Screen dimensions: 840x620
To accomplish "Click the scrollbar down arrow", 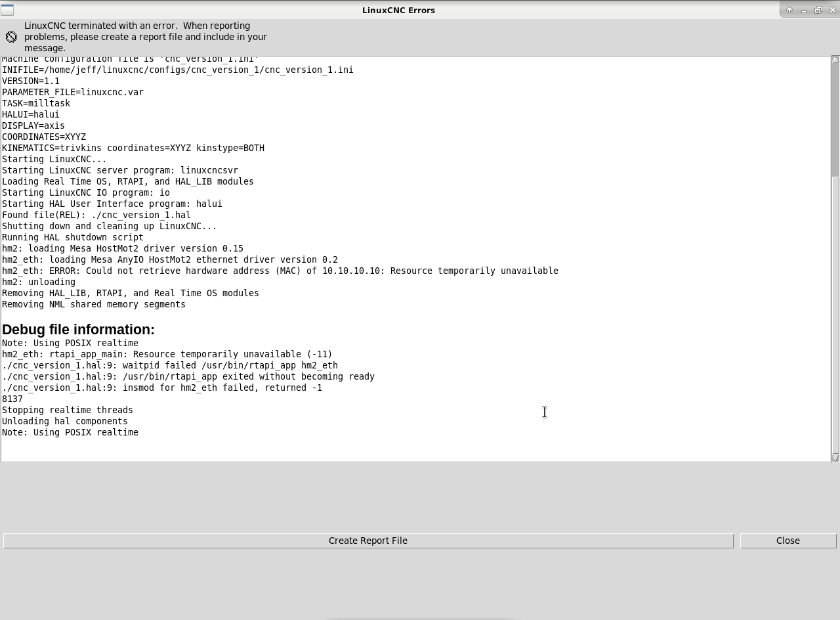I will tap(835, 458).
